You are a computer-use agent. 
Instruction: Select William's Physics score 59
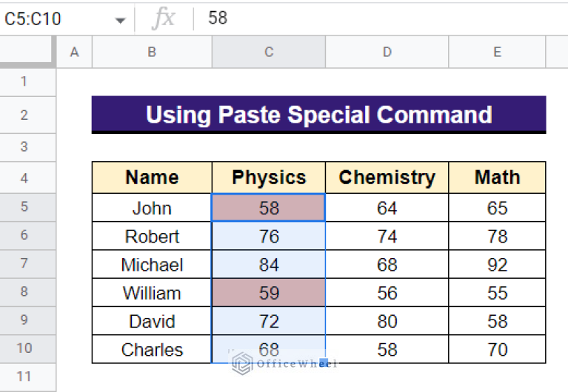[x=268, y=292]
